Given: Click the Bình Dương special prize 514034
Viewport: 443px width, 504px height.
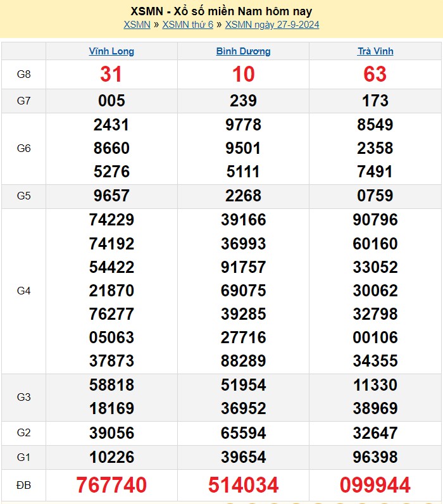Looking at the screenshot, I should 243,485.
